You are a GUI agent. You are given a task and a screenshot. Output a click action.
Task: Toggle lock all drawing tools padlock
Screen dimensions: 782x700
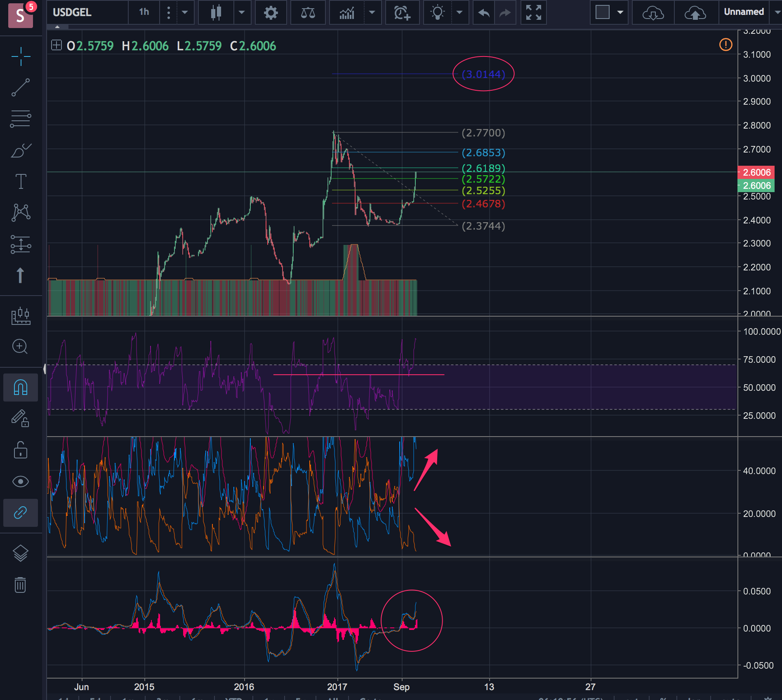click(21, 450)
